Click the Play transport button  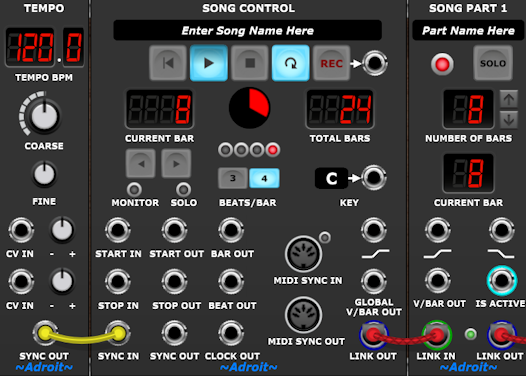pyautogui.click(x=209, y=63)
